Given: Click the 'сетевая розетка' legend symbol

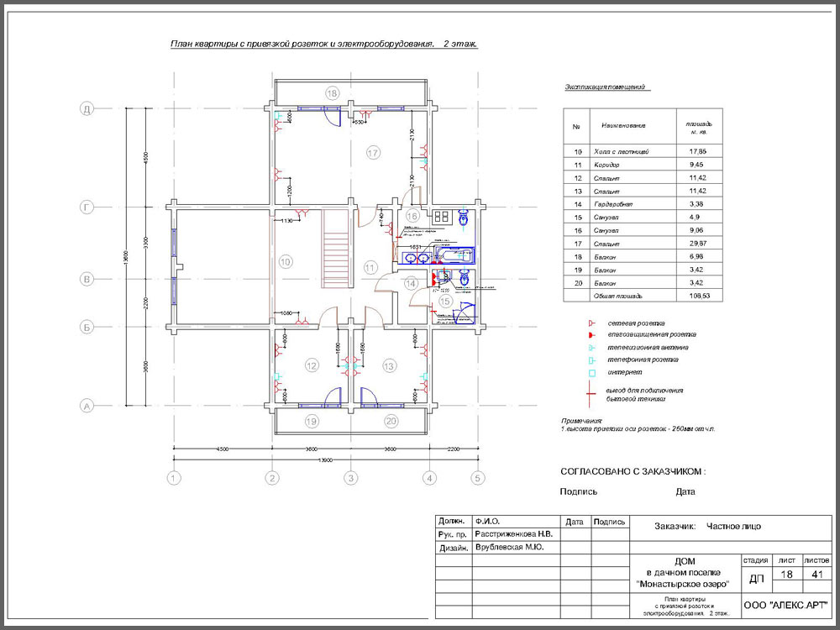Looking at the screenshot, I should point(591,323).
